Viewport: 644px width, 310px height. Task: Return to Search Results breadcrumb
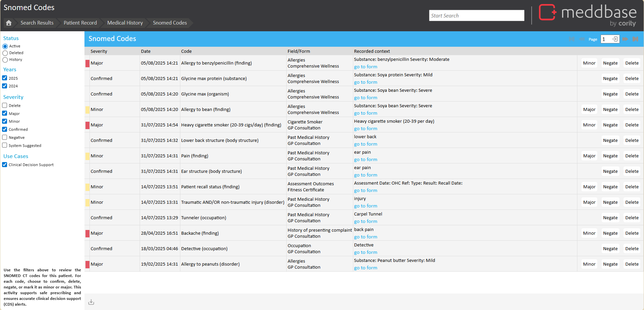(37, 23)
